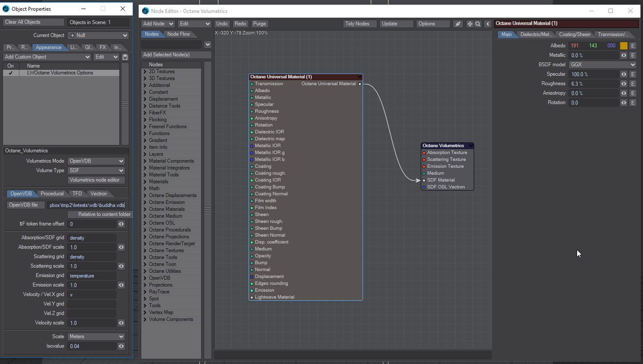Expand the 2D Textures node category
Image resolution: width=643 pixels, height=364 pixels.
coord(145,71)
